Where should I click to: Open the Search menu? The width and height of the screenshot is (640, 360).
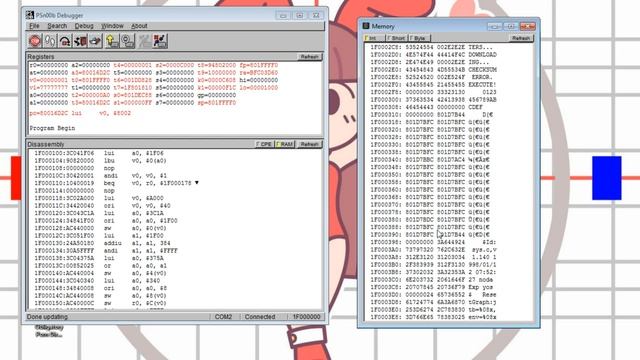tap(57, 26)
